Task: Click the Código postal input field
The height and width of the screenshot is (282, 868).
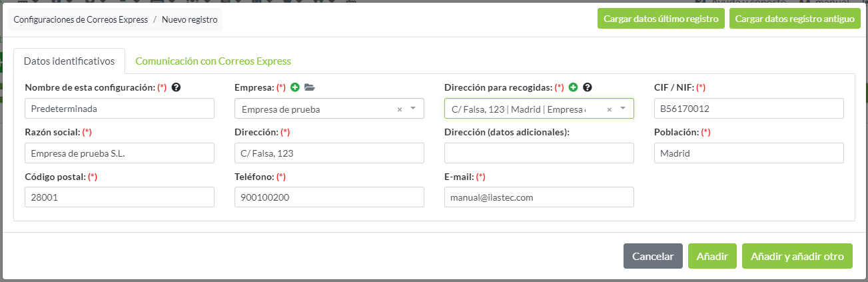Action: point(119,197)
